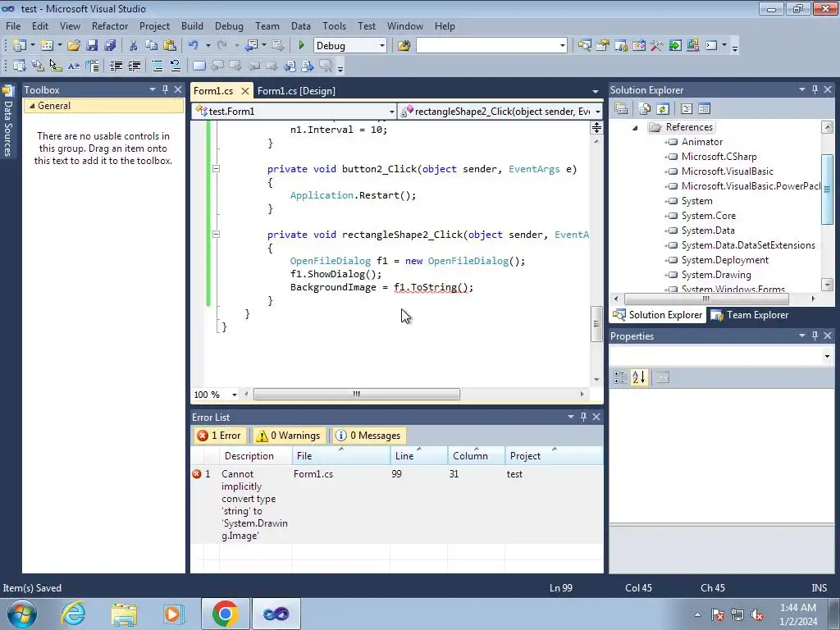840x630 pixels.
Task: Open the 100 % zoom dropdown
Action: click(234, 395)
